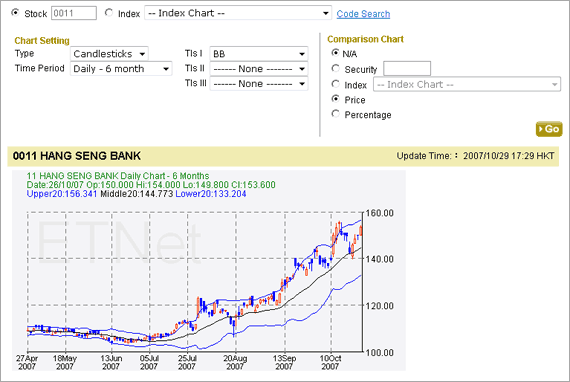Click the 13Jun 2007 date axis label
The width and height of the screenshot is (570, 382).
click(x=111, y=362)
